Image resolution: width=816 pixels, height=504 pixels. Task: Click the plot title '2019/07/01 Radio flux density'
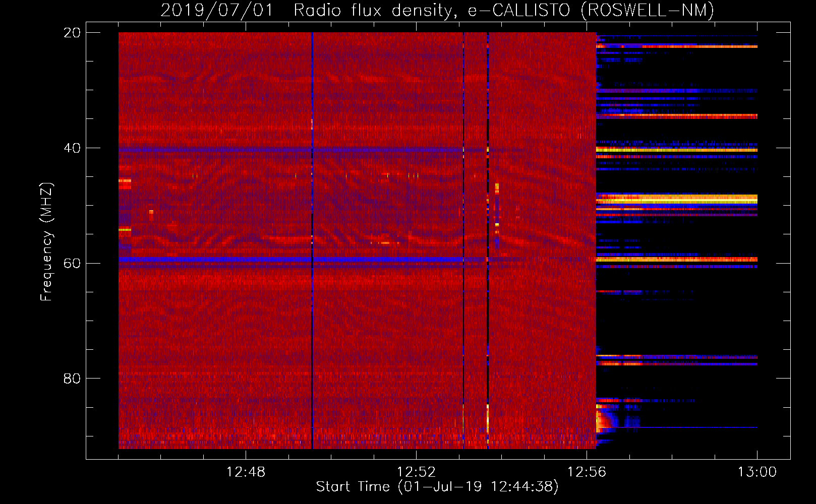pos(437,10)
